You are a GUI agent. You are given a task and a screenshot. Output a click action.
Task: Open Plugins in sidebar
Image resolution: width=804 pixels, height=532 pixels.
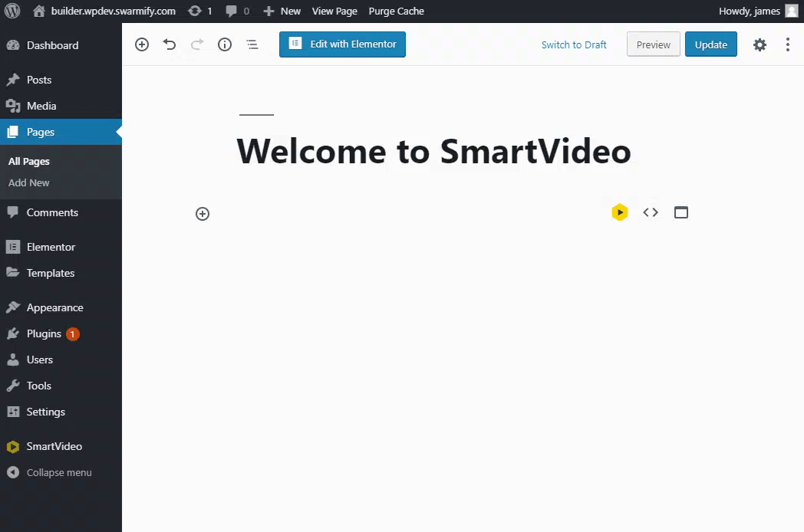pos(61,333)
